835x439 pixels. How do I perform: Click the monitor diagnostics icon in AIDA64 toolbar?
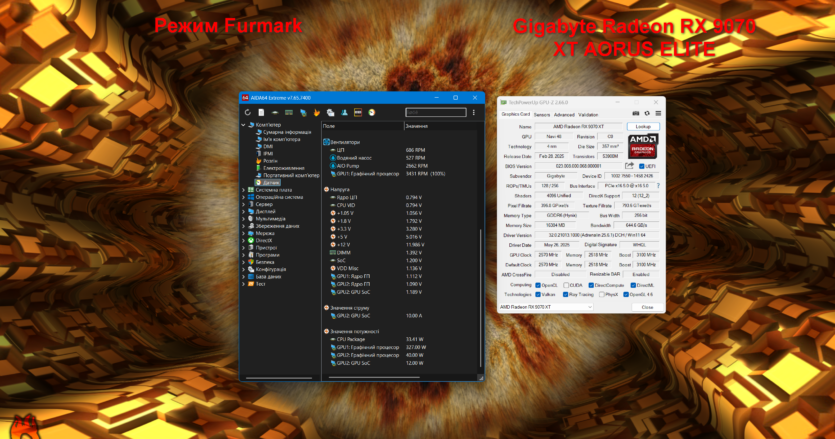coord(330,112)
